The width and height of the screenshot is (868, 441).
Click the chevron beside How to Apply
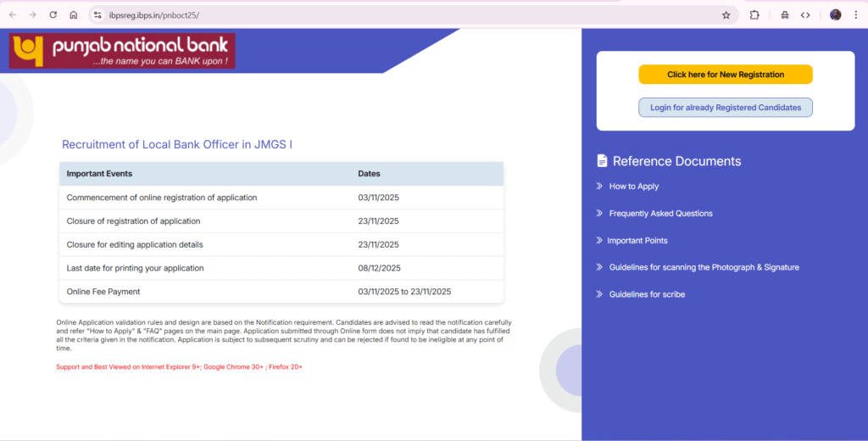[599, 186]
